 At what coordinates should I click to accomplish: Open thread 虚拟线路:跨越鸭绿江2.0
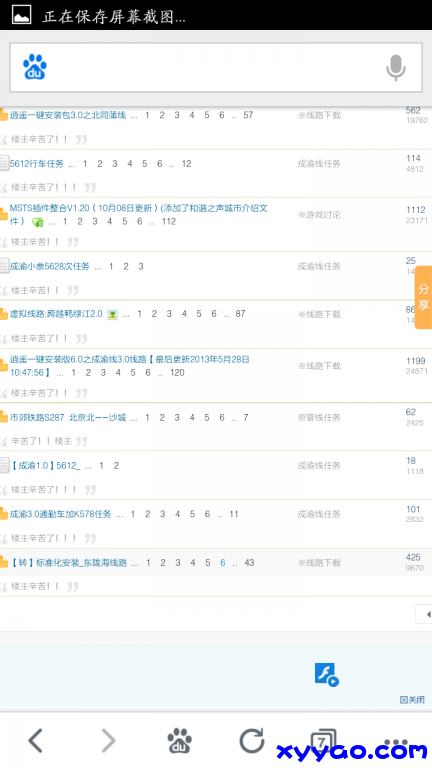click(56, 314)
